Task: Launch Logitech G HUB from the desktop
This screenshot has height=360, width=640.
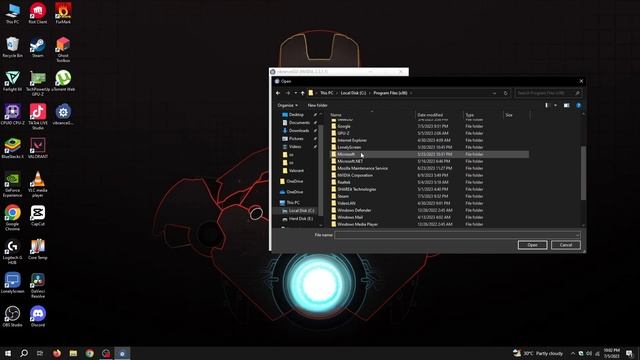Action: click(x=12, y=252)
